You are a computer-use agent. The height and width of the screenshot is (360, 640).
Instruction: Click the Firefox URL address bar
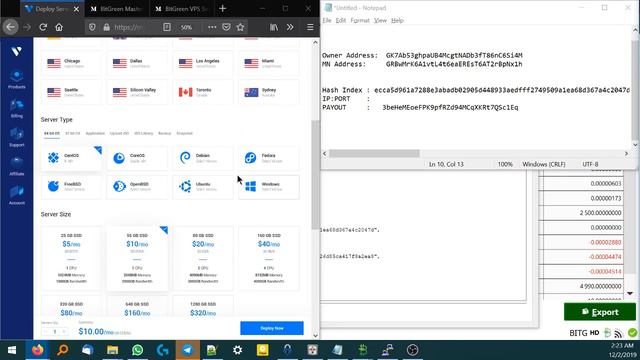[x=130, y=27]
